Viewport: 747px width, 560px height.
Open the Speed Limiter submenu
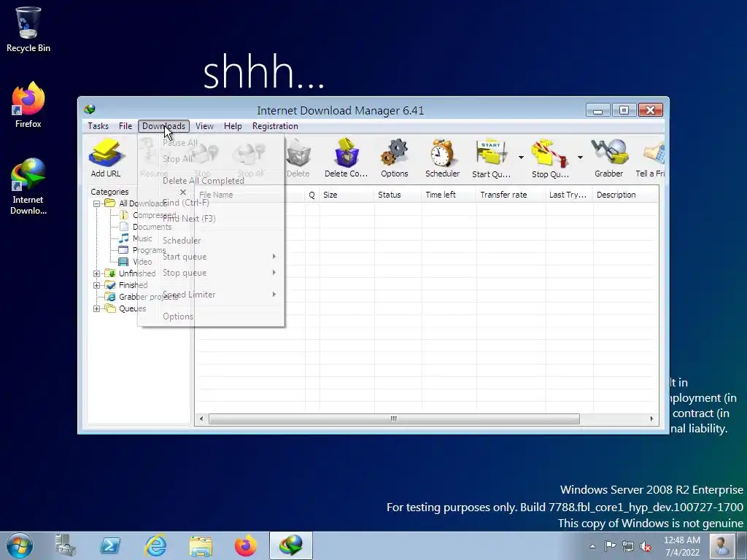211,295
